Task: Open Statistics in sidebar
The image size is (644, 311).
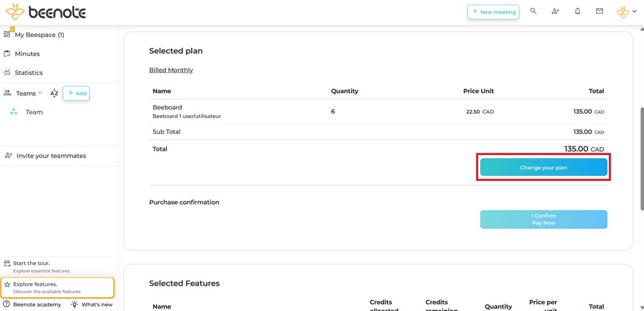Action: coord(28,73)
